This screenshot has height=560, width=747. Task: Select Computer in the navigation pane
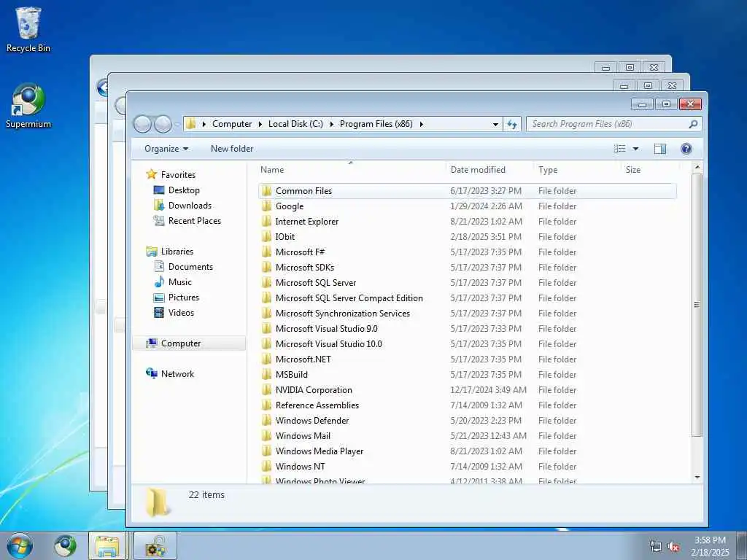click(x=181, y=343)
